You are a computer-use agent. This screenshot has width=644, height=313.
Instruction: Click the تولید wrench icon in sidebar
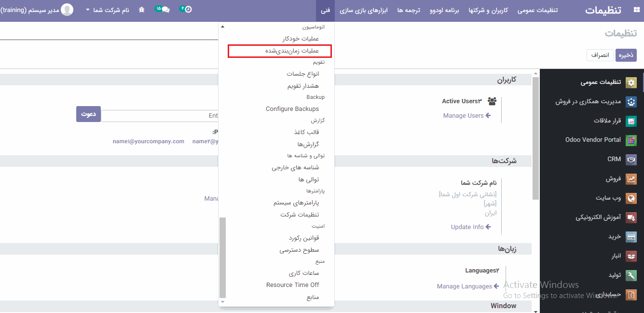coord(631,275)
